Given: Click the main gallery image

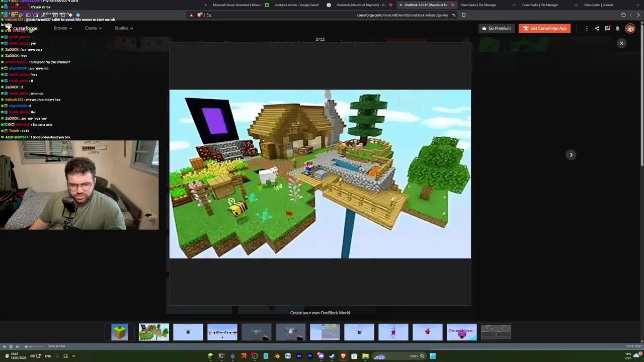Looking at the screenshot, I should tap(320, 174).
